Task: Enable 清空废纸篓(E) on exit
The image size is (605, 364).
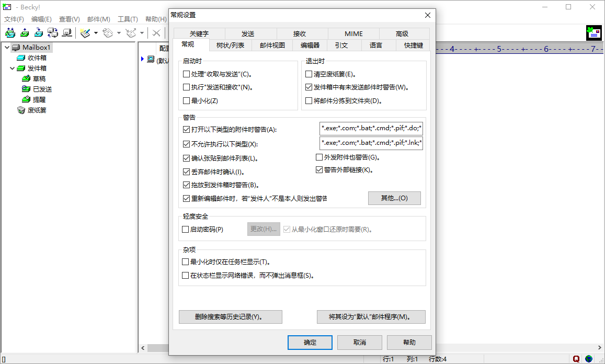Action: tap(309, 74)
